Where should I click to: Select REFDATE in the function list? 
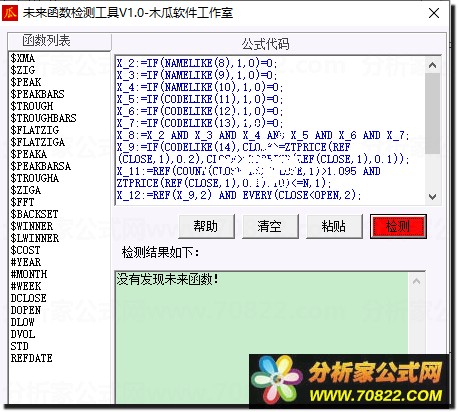(x=31, y=358)
